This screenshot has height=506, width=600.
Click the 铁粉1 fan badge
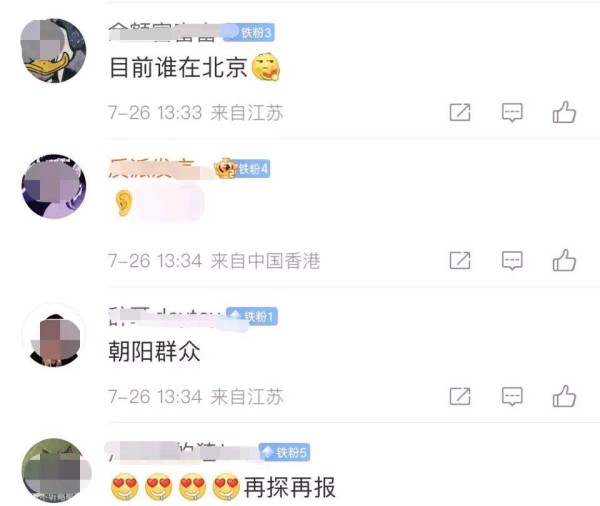[x=252, y=317]
